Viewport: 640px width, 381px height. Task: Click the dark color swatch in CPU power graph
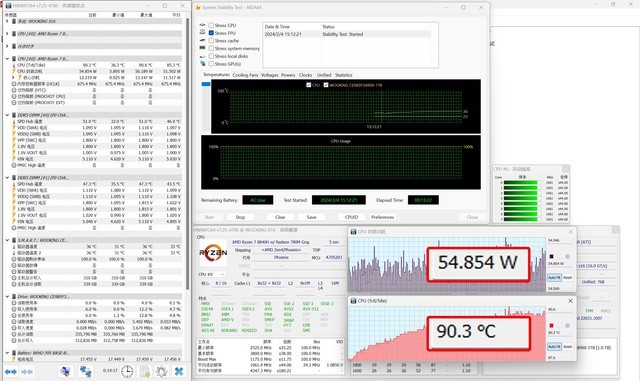pos(551,256)
